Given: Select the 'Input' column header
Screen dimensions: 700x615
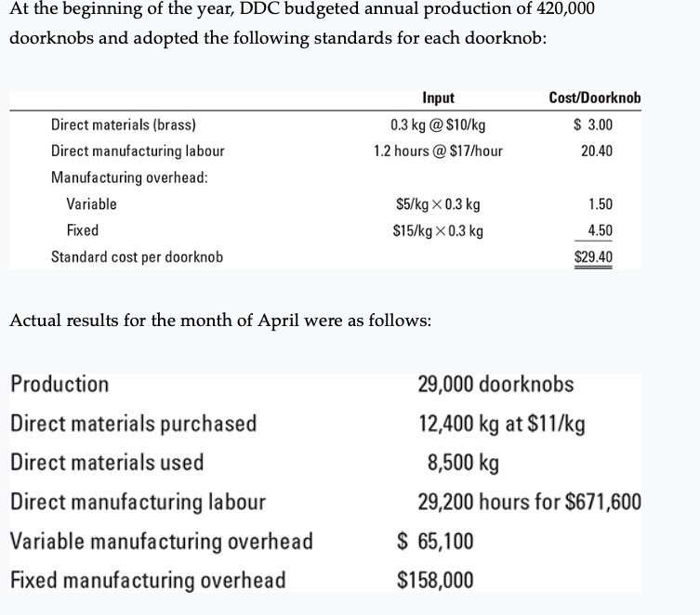Looking at the screenshot, I should pyautogui.click(x=438, y=98).
